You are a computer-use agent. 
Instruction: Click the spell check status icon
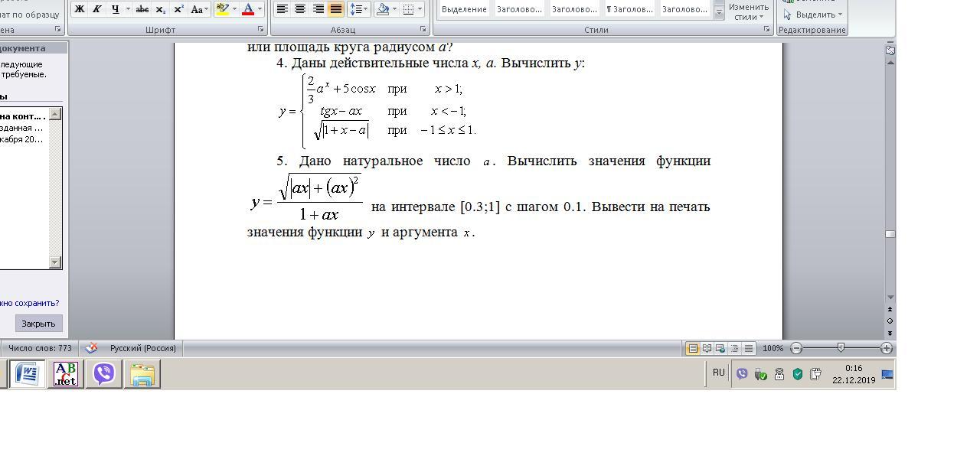(x=91, y=348)
